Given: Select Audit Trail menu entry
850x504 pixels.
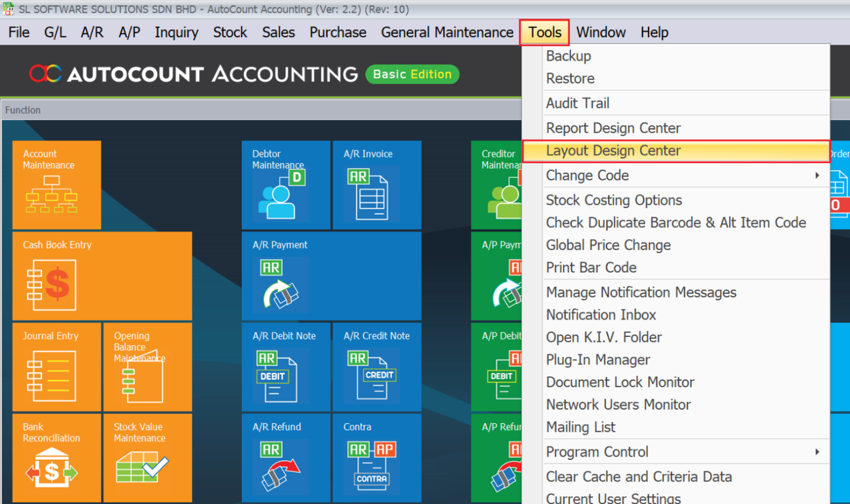Looking at the screenshot, I should pyautogui.click(x=676, y=103).
